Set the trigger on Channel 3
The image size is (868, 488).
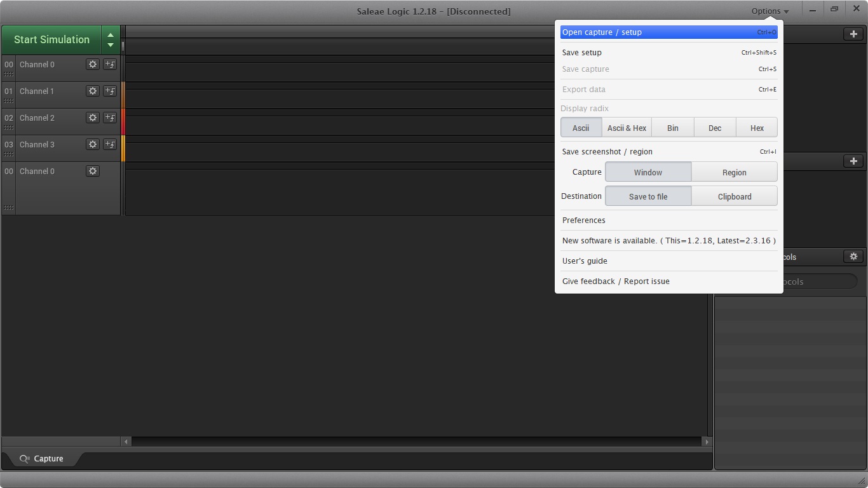pyautogui.click(x=110, y=144)
